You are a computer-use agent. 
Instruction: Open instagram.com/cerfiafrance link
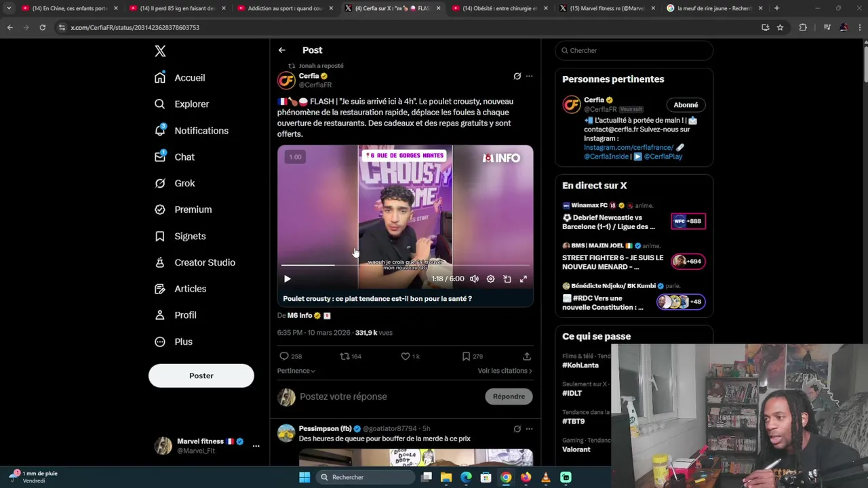(x=629, y=147)
